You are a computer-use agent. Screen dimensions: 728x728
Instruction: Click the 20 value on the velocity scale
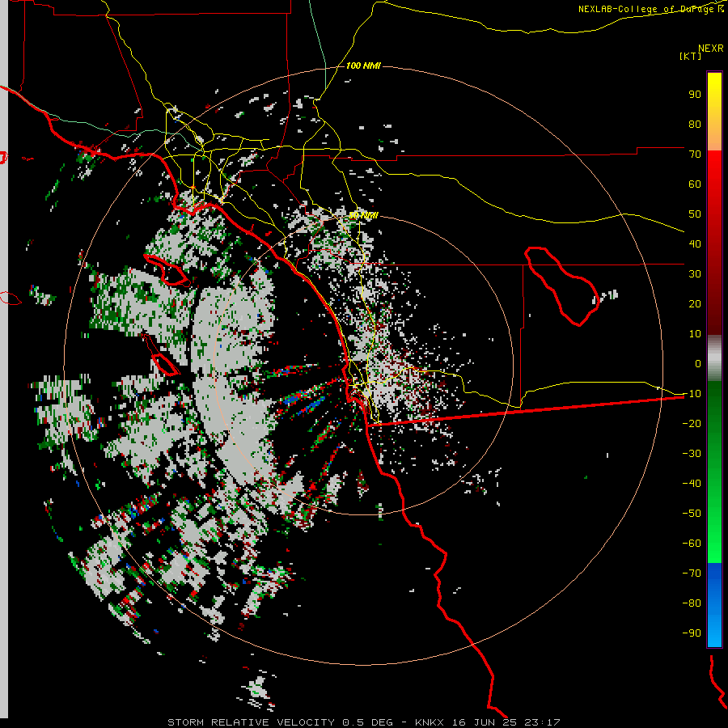pyautogui.click(x=695, y=304)
